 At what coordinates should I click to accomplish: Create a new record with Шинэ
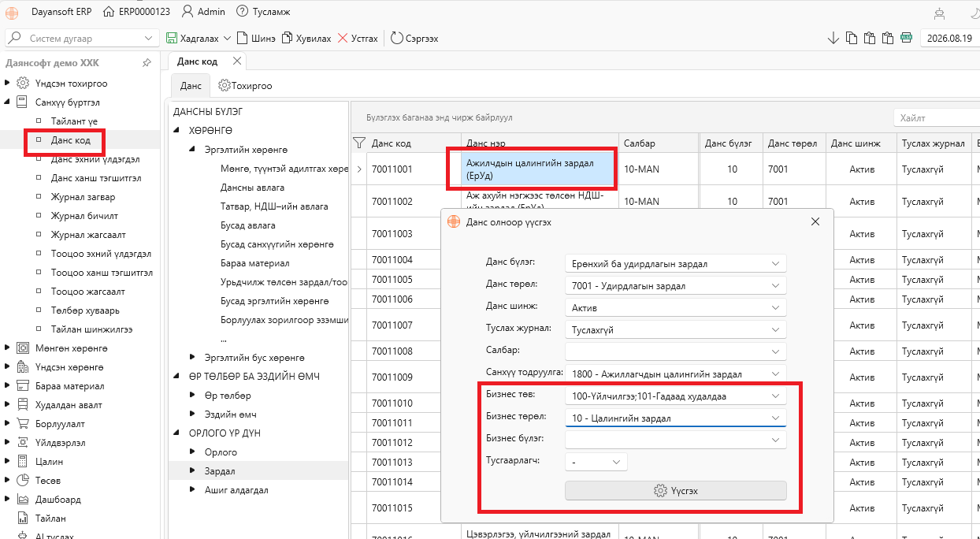click(255, 38)
